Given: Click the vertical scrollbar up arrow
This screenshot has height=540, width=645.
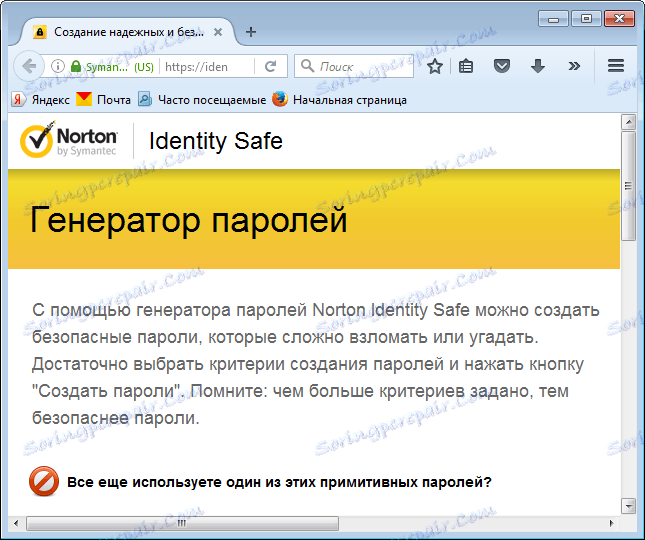Looking at the screenshot, I should (628, 122).
